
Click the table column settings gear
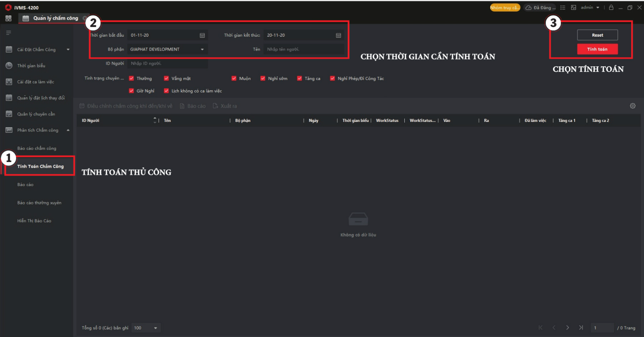(633, 106)
